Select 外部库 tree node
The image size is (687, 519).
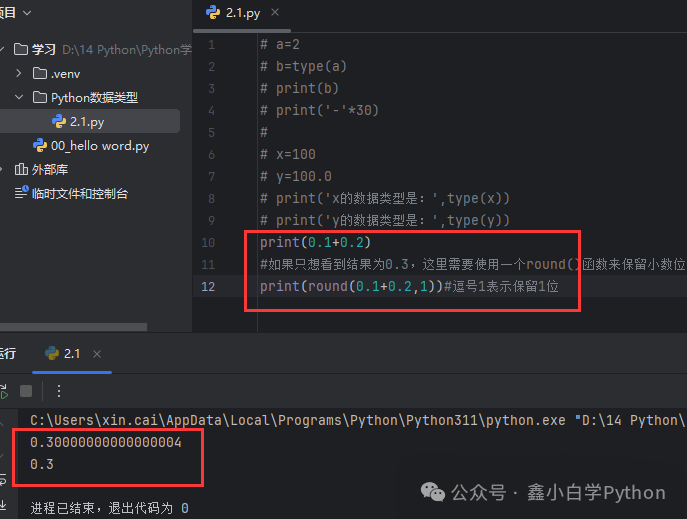(50, 169)
